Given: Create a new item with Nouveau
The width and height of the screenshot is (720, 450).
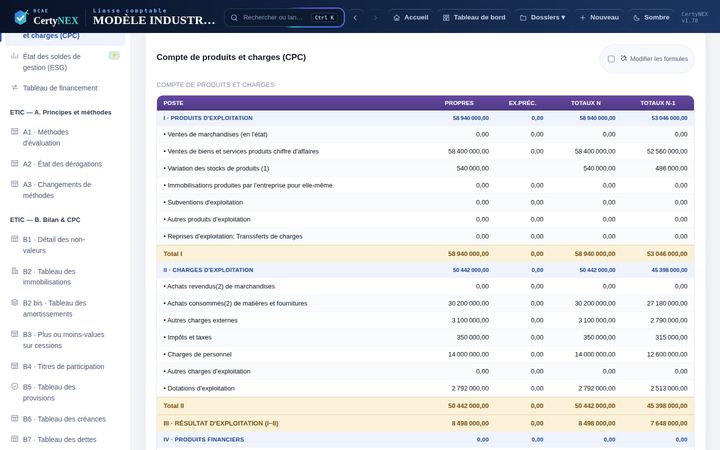Looking at the screenshot, I should 599,17.
